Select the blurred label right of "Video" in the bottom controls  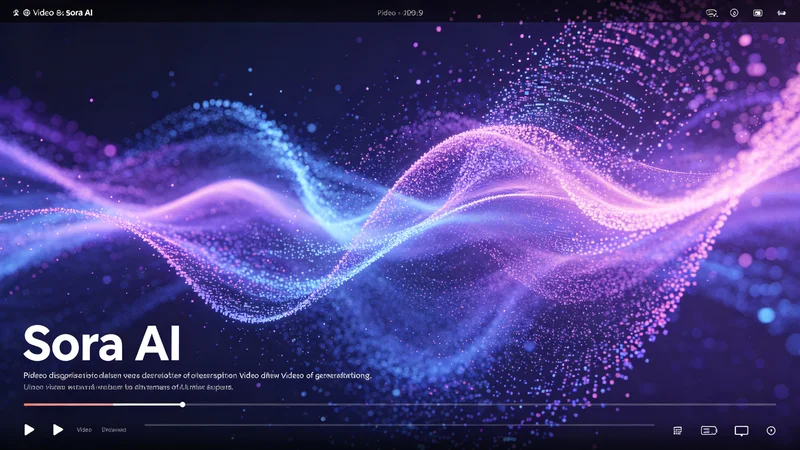[114, 430]
